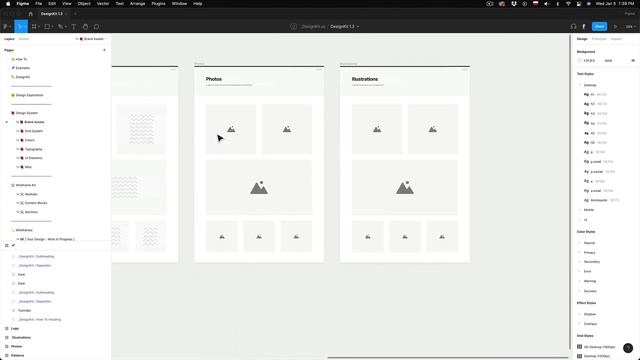Click the Wi-Fi icon in menu bar
Screen dimensions: 640x360
[568, 4]
